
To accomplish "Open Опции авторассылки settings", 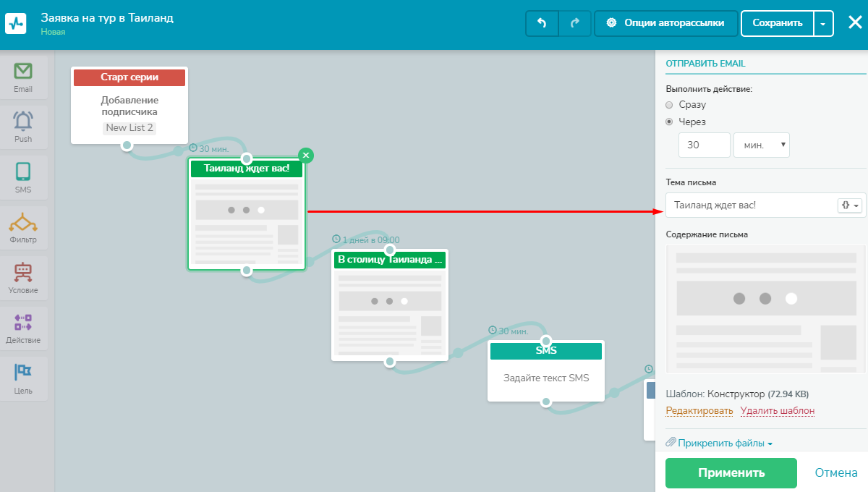I will click(x=665, y=23).
